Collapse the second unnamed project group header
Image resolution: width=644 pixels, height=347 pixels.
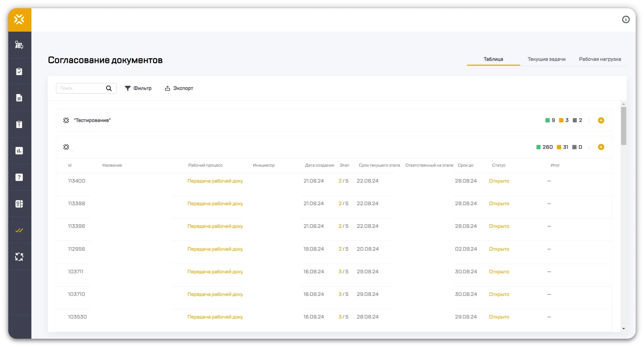pyautogui.click(x=66, y=147)
